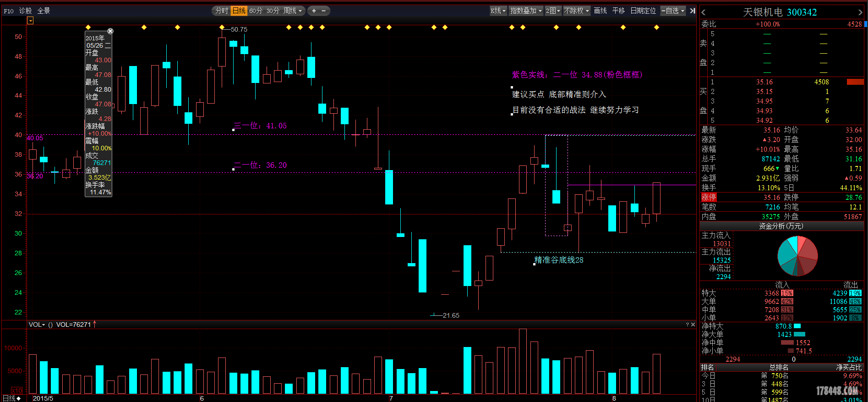Click the 日期定位 date locate button
Image resolution: width=868 pixels, height=402 pixels.
pos(643,11)
